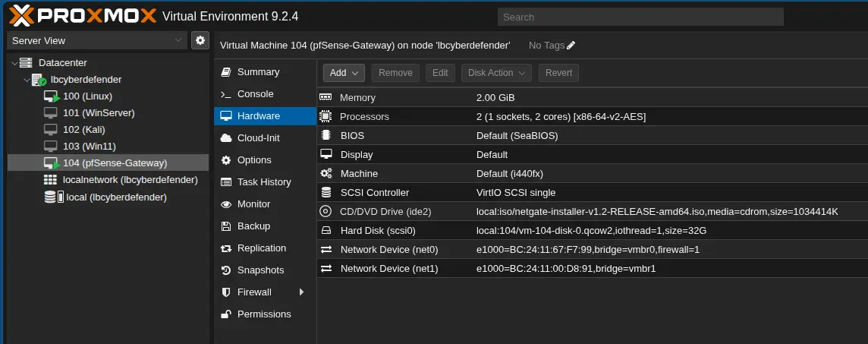Select 101 (WinServer) in the tree
868x344 pixels.
(108, 113)
